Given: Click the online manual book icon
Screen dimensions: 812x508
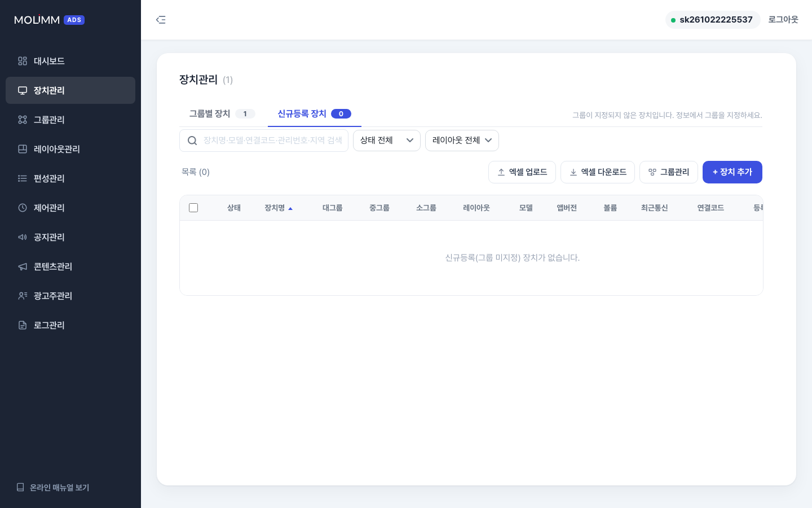Looking at the screenshot, I should [x=20, y=487].
